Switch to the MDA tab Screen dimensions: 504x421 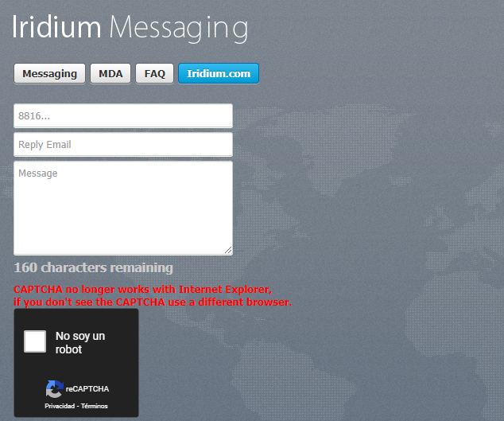click(x=110, y=73)
